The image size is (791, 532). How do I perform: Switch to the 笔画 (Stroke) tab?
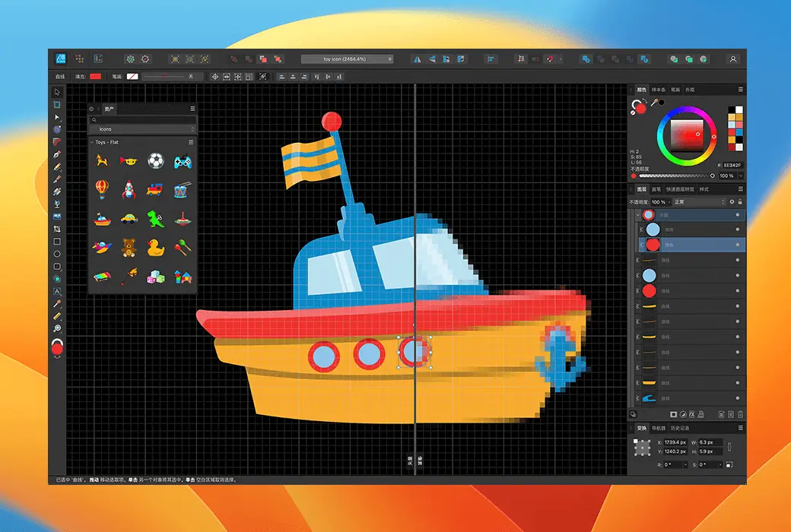[x=675, y=90]
